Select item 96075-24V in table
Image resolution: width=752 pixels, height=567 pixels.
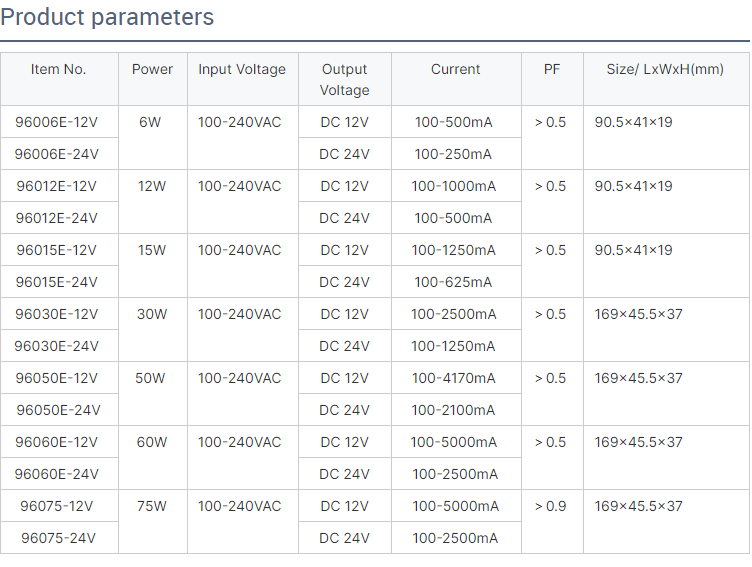[58, 538]
